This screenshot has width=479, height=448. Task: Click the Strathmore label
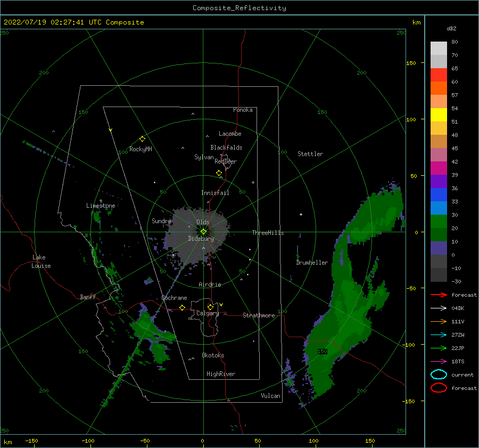pos(259,315)
